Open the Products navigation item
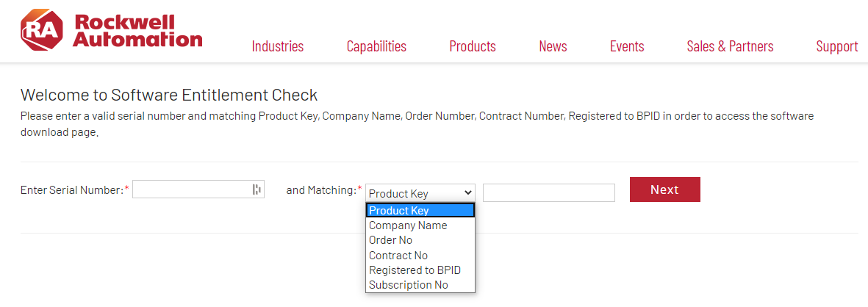The height and width of the screenshot is (307, 868). click(473, 46)
